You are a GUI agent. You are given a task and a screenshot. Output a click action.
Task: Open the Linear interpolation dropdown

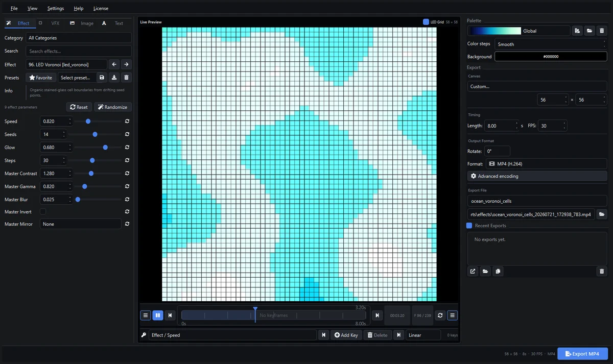423,335
